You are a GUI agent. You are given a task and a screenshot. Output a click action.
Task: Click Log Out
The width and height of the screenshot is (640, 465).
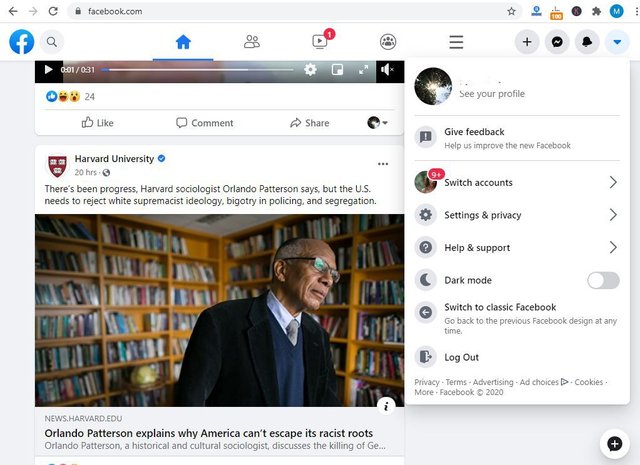[x=517, y=357]
